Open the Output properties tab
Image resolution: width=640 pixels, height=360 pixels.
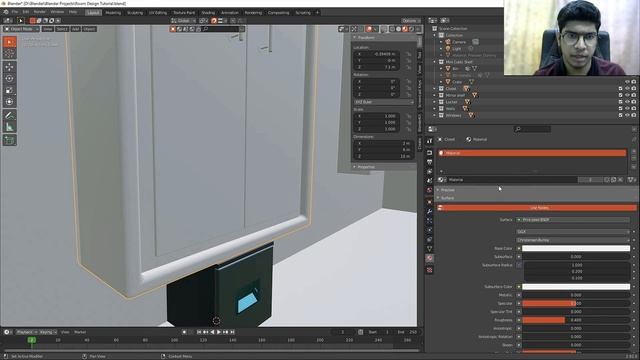[x=429, y=162]
